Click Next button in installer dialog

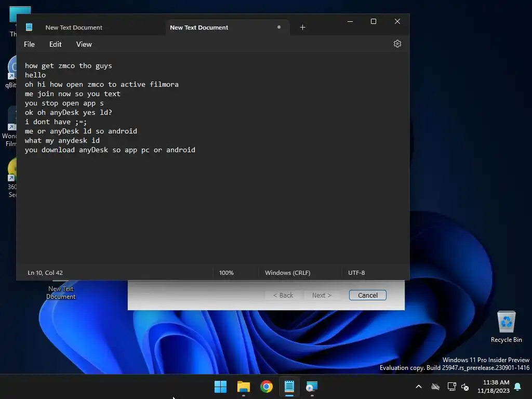[322, 295]
